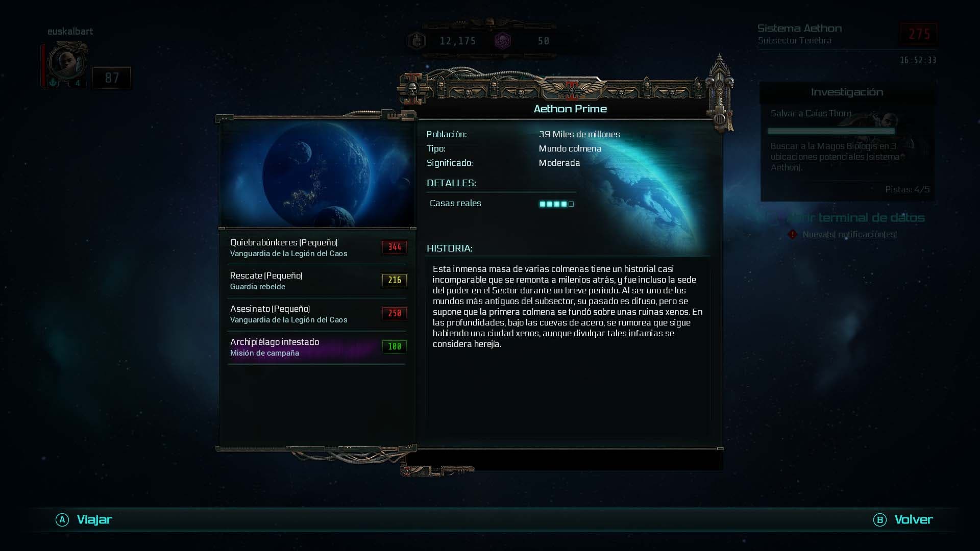Screen dimensions: 980x551
Task: Click the Casas reales influence pips
Action: (x=556, y=204)
